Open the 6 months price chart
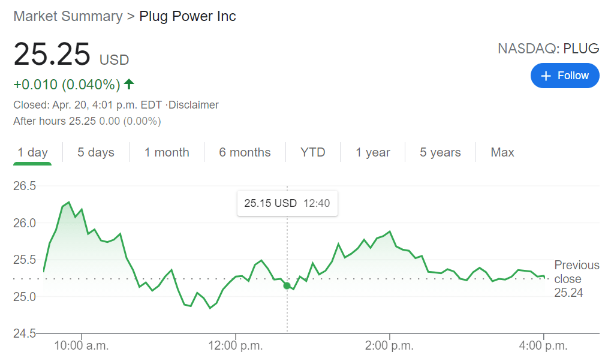The image size is (614, 364). tap(245, 152)
